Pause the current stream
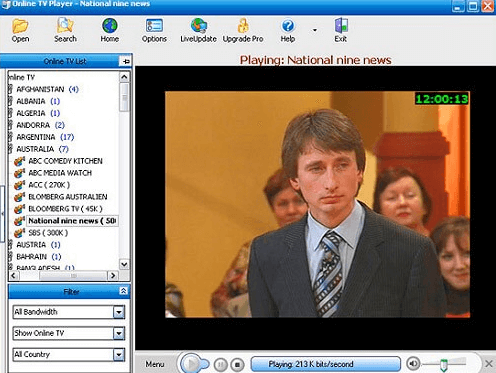 [220, 364]
